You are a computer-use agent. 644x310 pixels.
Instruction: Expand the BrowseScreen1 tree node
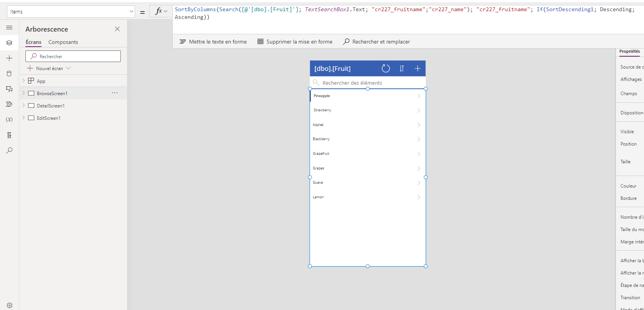click(x=23, y=93)
